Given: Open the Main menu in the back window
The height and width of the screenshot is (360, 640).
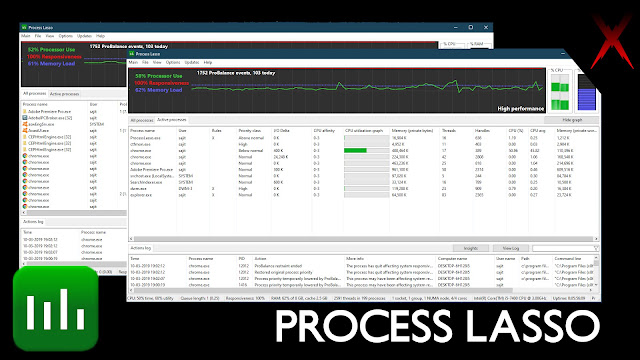Looking at the screenshot, I should tap(26, 36).
